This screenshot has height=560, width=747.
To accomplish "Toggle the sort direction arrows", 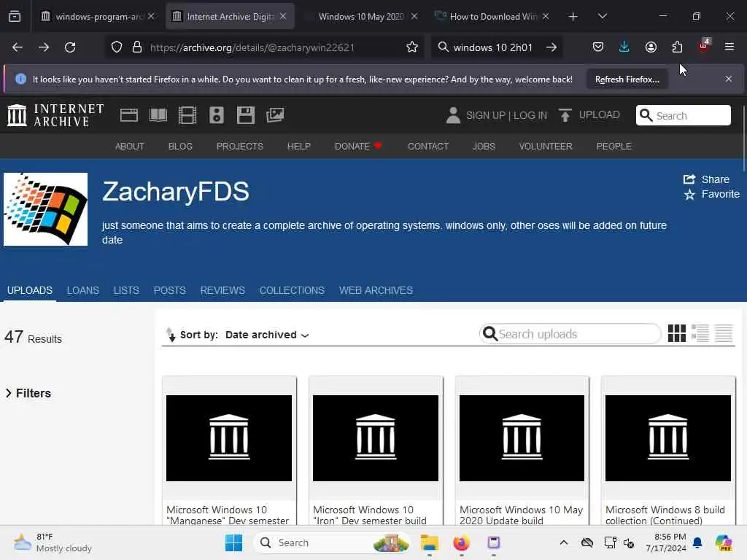I will pyautogui.click(x=171, y=335).
